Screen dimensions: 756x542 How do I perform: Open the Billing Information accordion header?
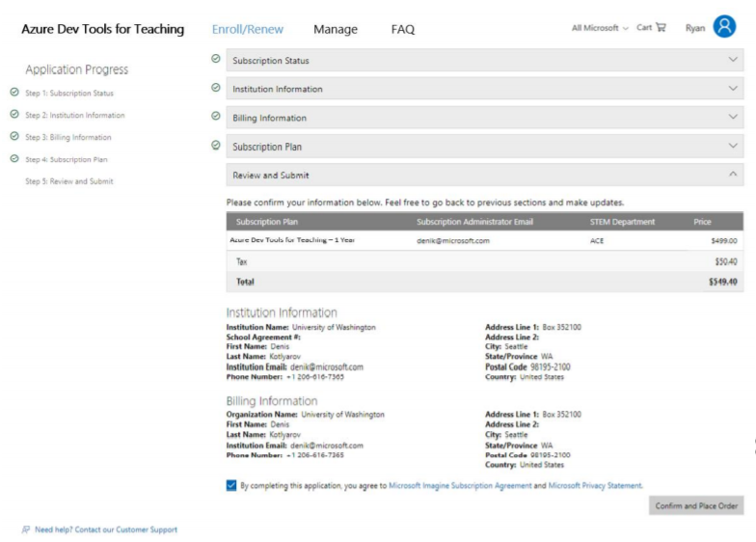(x=484, y=118)
